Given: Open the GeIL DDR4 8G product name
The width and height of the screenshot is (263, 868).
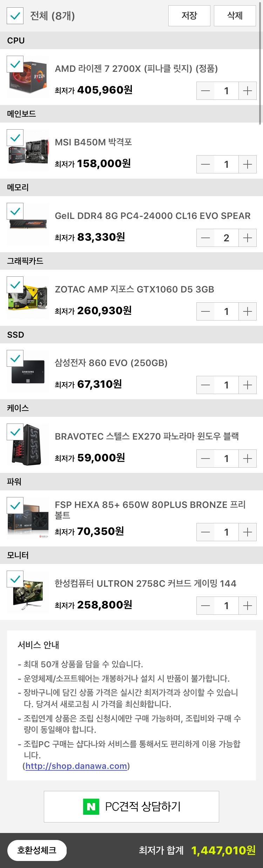Looking at the screenshot, I should point(153,216).
